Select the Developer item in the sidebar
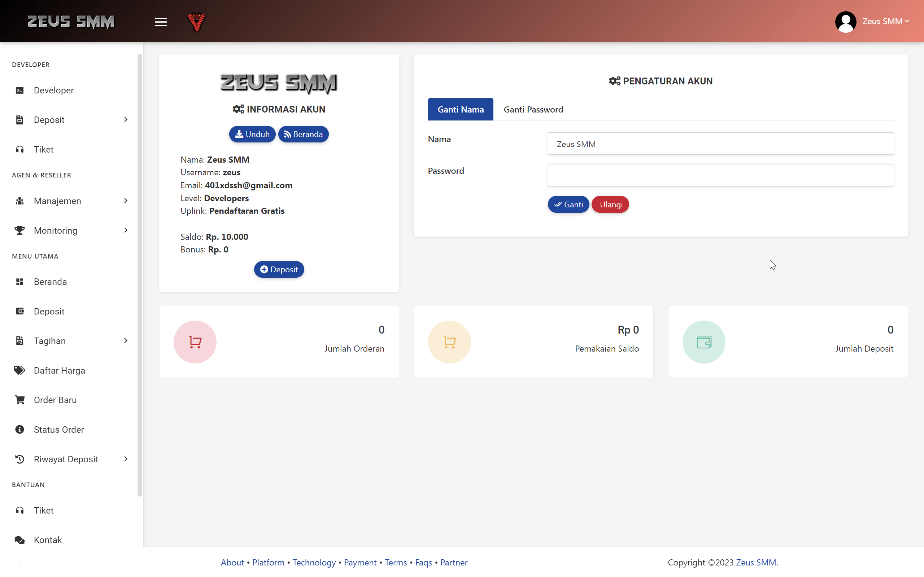924x577 pixels. (53, 90)
